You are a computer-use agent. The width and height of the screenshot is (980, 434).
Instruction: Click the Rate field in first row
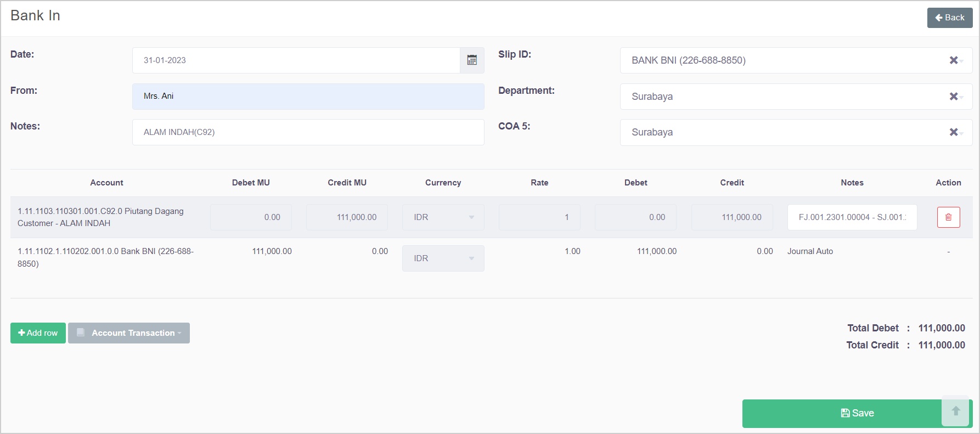coord(539,217)
